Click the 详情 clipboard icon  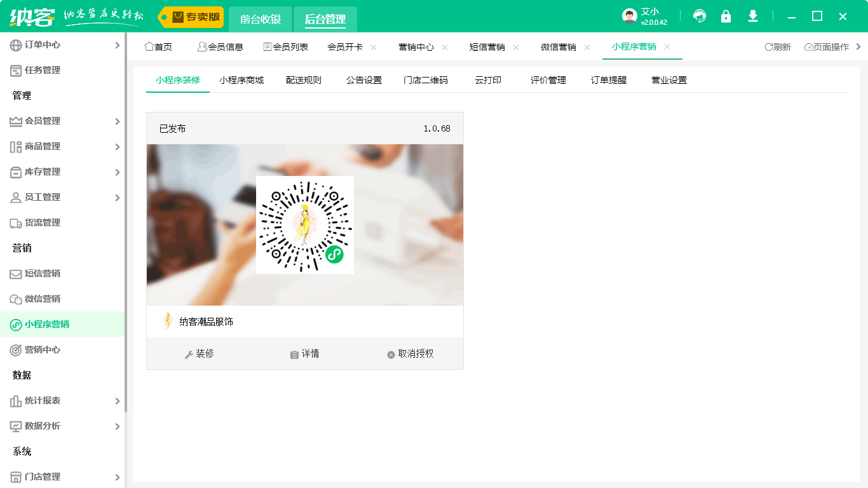[294, 355]
